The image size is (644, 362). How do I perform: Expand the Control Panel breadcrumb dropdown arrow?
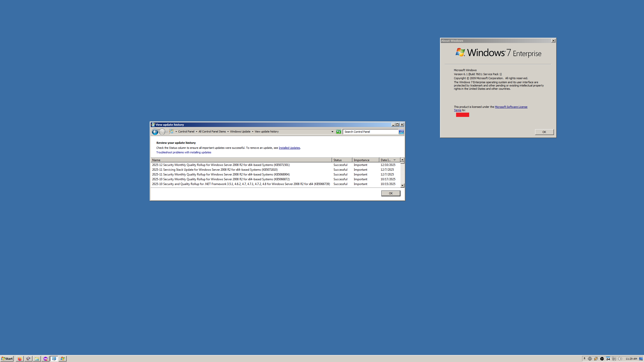point(196,131)
